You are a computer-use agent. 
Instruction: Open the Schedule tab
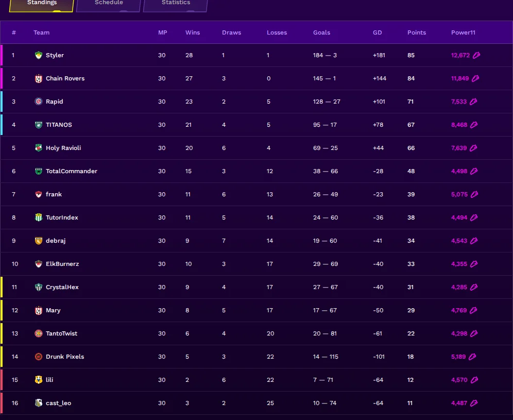pyautogui.click(x=109, y=5)
